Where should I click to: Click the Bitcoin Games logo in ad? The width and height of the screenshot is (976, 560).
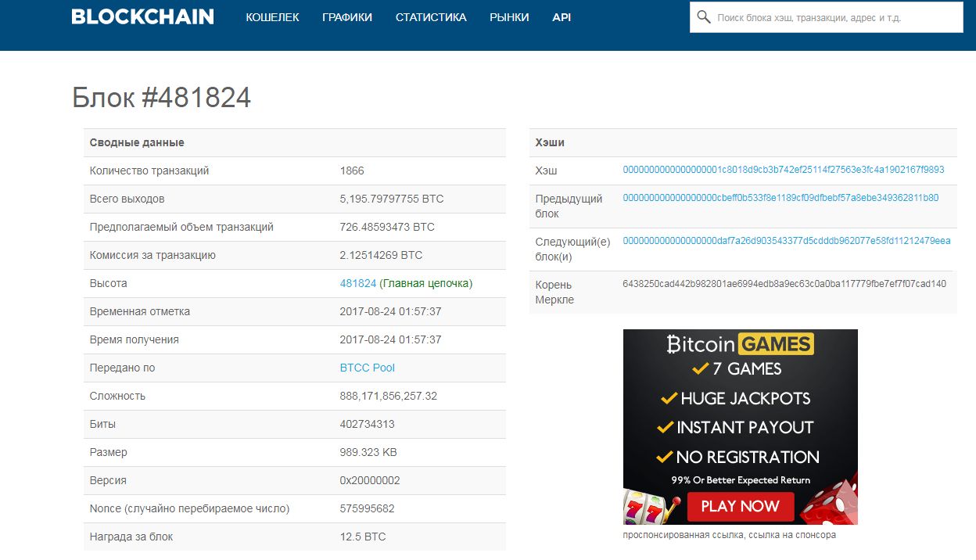tap(740, 344)
